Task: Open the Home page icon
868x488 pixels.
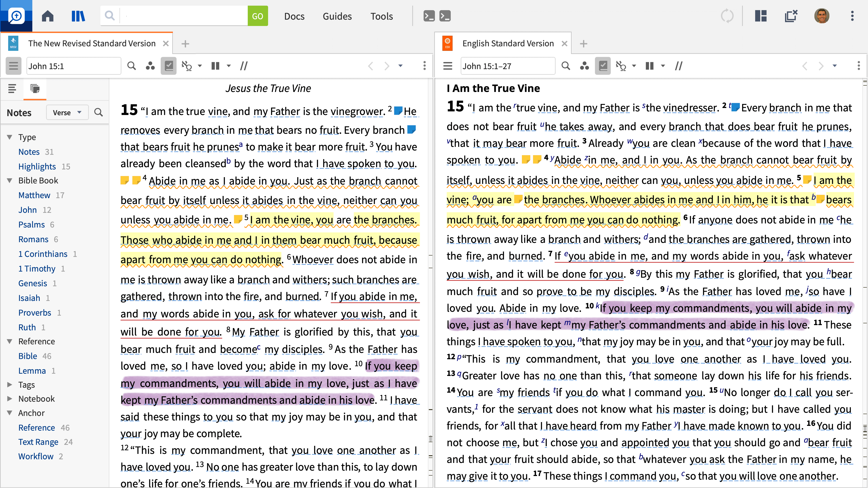Action: 47,16
